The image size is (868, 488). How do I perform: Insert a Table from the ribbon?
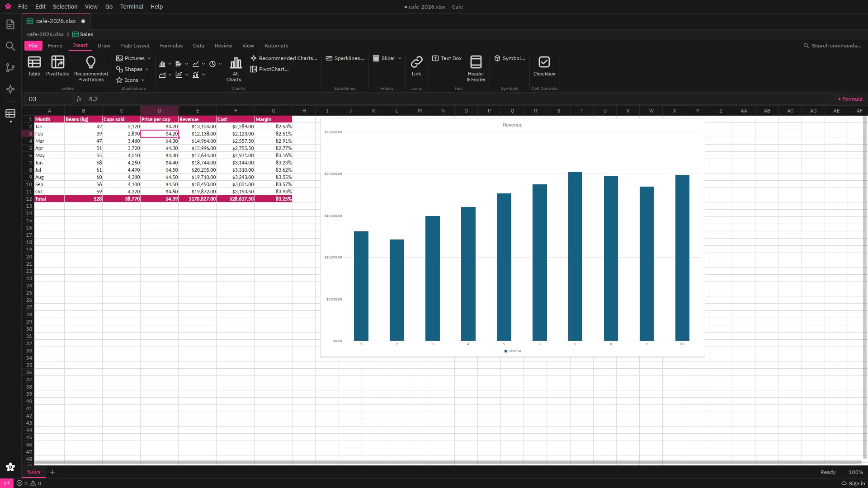click(34, 66)
